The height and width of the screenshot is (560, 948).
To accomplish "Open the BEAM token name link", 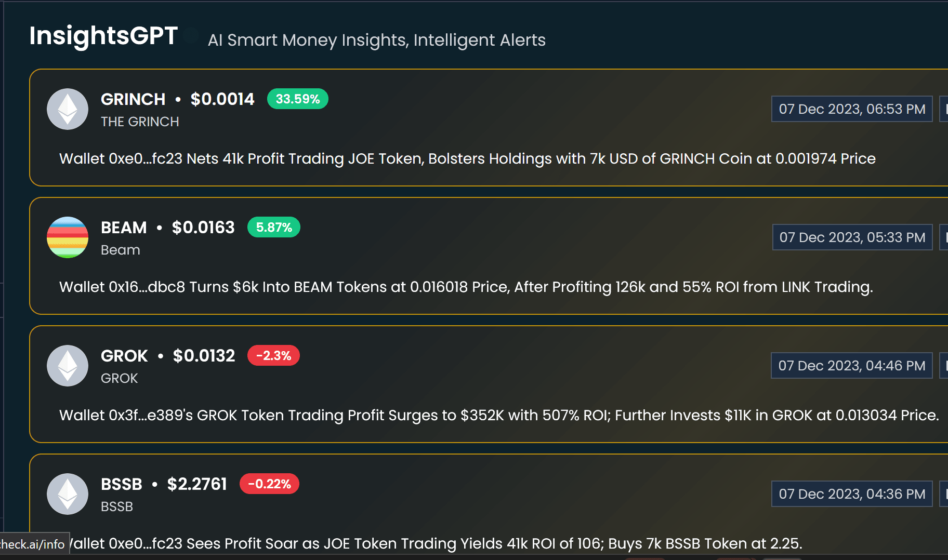I will pos(124,227).
